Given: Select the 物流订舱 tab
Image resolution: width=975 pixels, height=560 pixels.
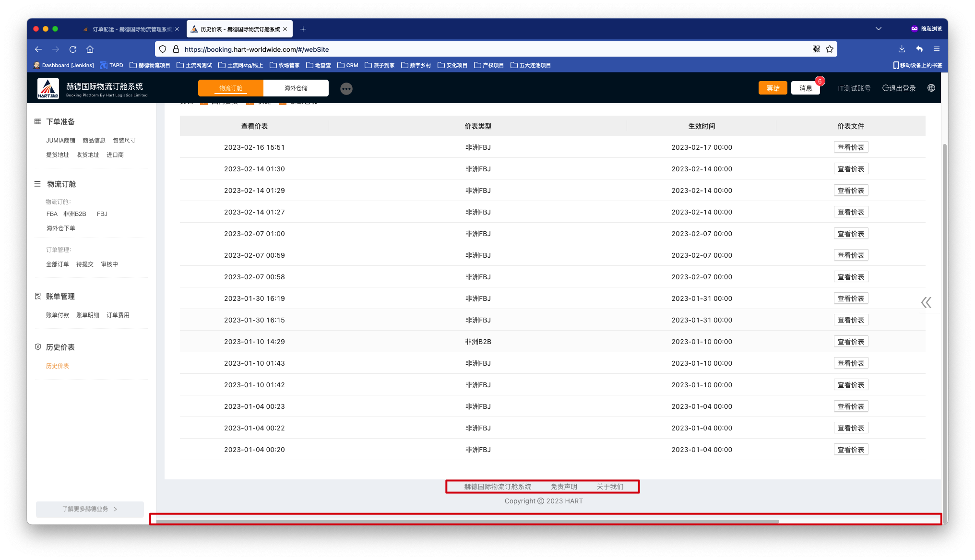Looking at the screenshot, I should tap(231, 88).
